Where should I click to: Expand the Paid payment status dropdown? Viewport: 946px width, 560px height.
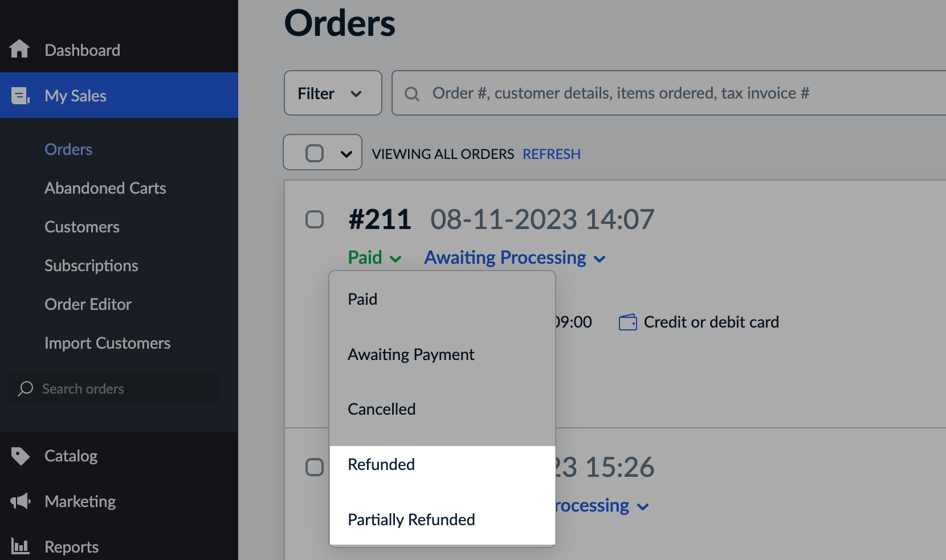[x=374, y=257]
